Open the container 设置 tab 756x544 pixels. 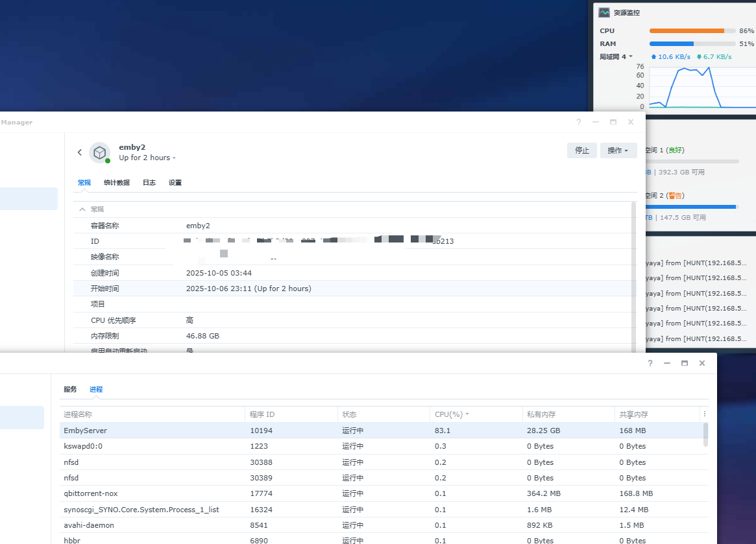tap(175, 183)
